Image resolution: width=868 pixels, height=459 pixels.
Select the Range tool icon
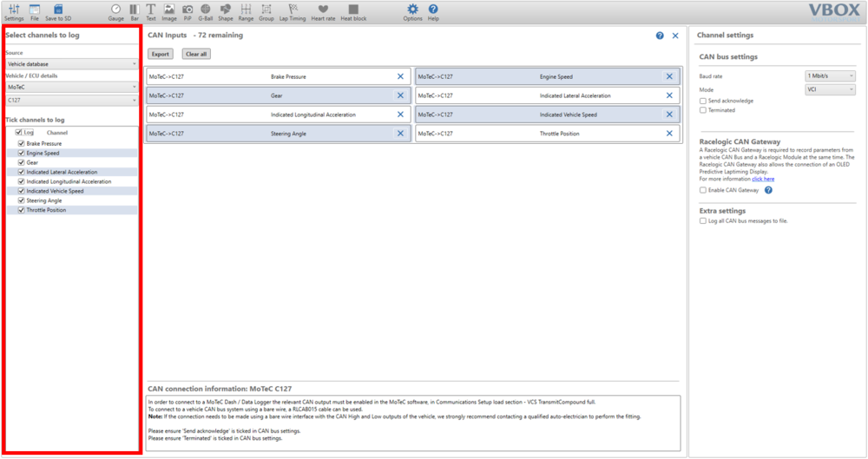pos(246,12)
